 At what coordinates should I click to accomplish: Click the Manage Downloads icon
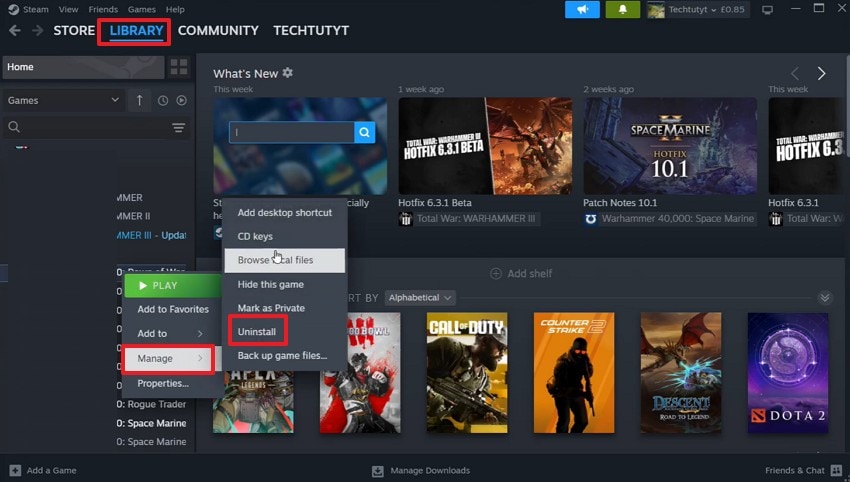tap(378, 471)
